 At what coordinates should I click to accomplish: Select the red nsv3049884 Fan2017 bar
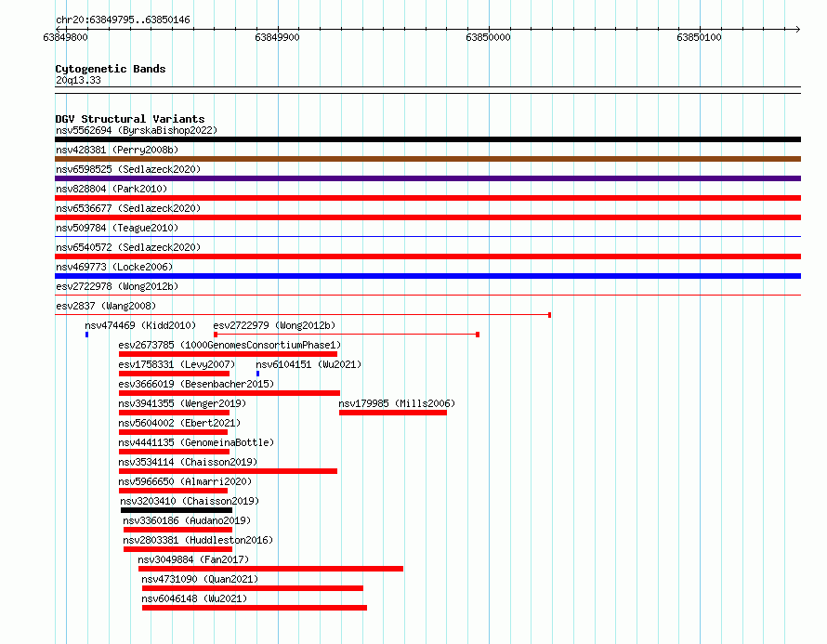[x=270, y=569]
